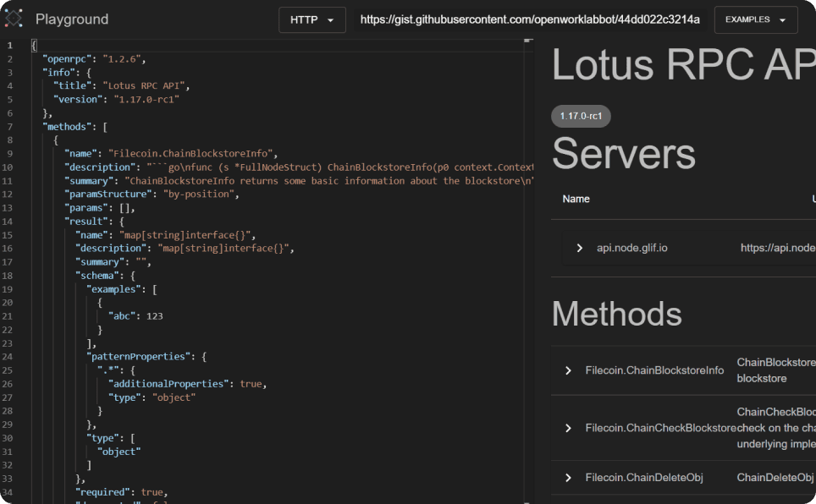This screenshot has height=504, width=816.
Task: Click the "additionalProperties": true line
Action: pos(187,383)
